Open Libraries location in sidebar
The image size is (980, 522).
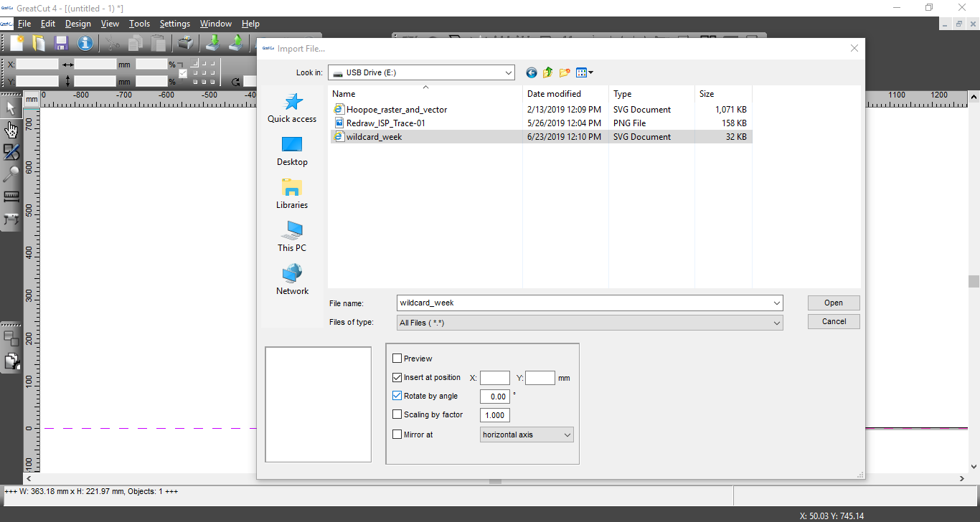click(292, 194)
